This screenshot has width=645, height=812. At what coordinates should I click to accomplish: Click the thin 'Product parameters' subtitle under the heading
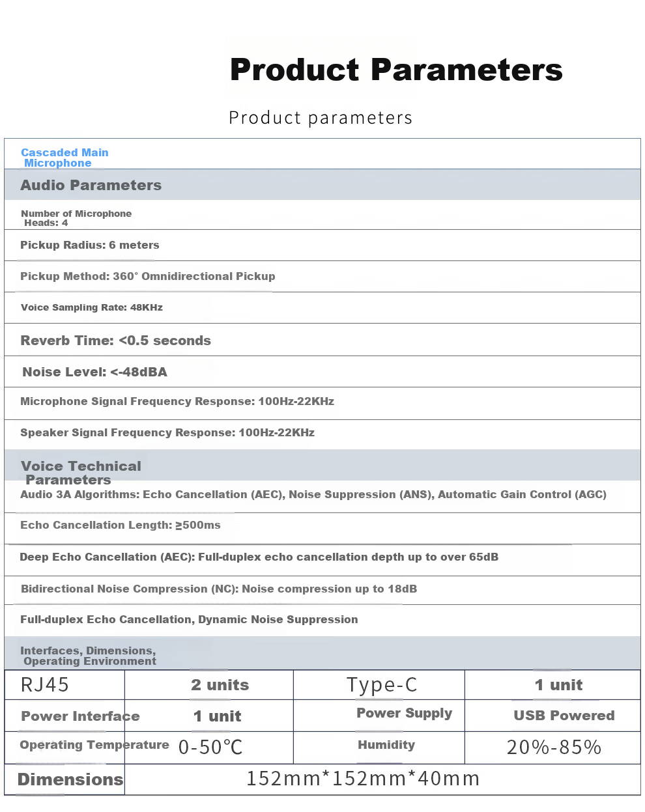point(321,118)
